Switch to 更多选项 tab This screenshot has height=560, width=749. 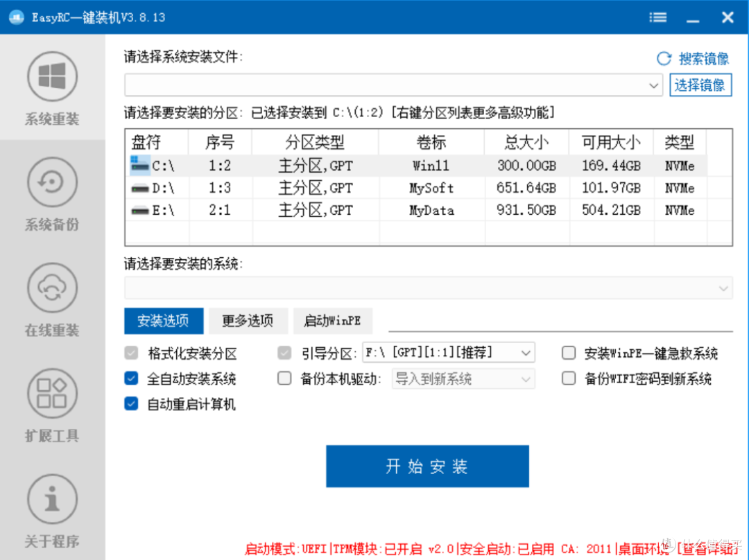point(248,320)
